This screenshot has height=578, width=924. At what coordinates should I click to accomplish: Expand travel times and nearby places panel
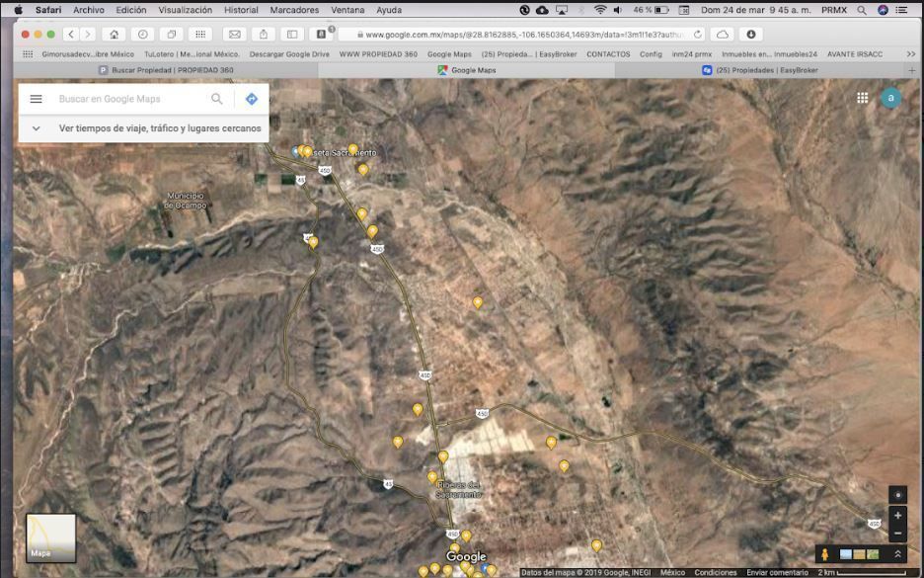[37, 128]
